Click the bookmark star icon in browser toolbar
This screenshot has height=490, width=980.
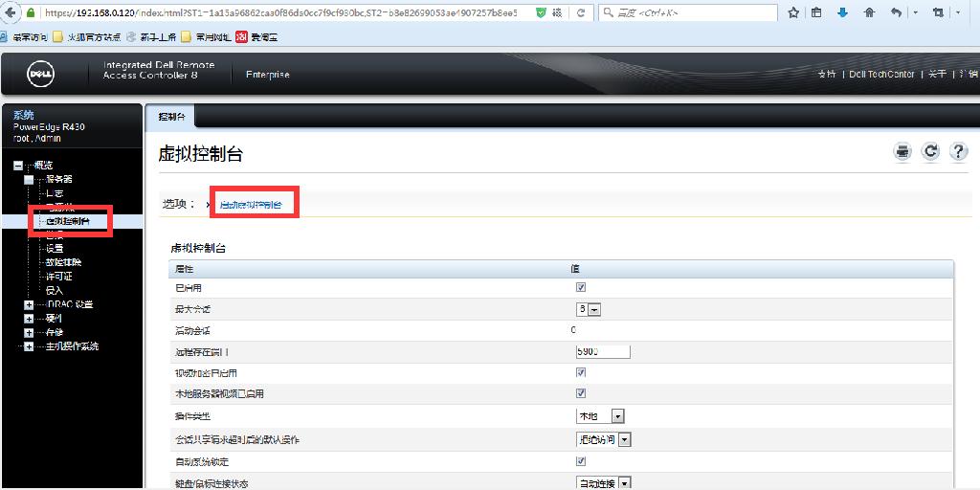pos(792,13)
